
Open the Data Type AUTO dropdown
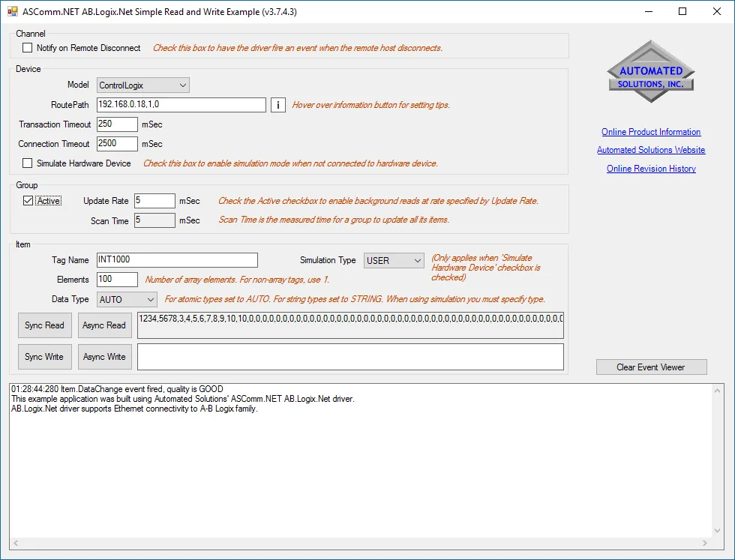click(x=127, y=299)
